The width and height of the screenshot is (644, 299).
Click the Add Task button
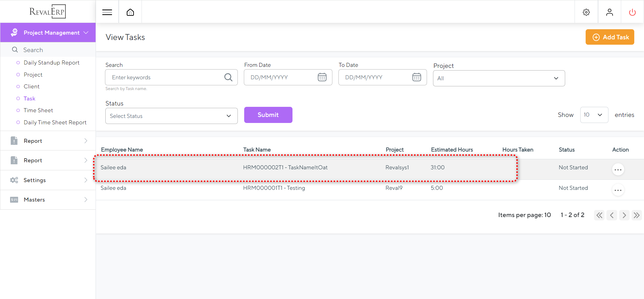(x=609, y=37)
